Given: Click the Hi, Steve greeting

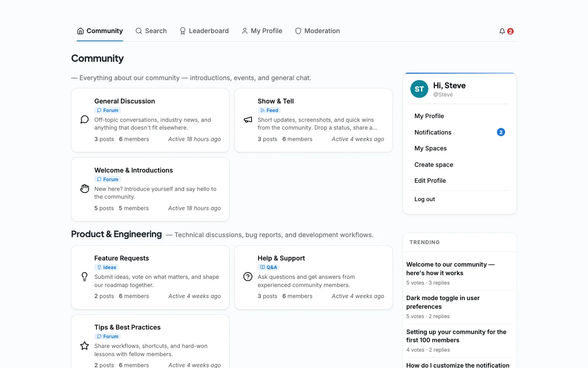Looking at the screenshot, I should click(x=449, y=85).
